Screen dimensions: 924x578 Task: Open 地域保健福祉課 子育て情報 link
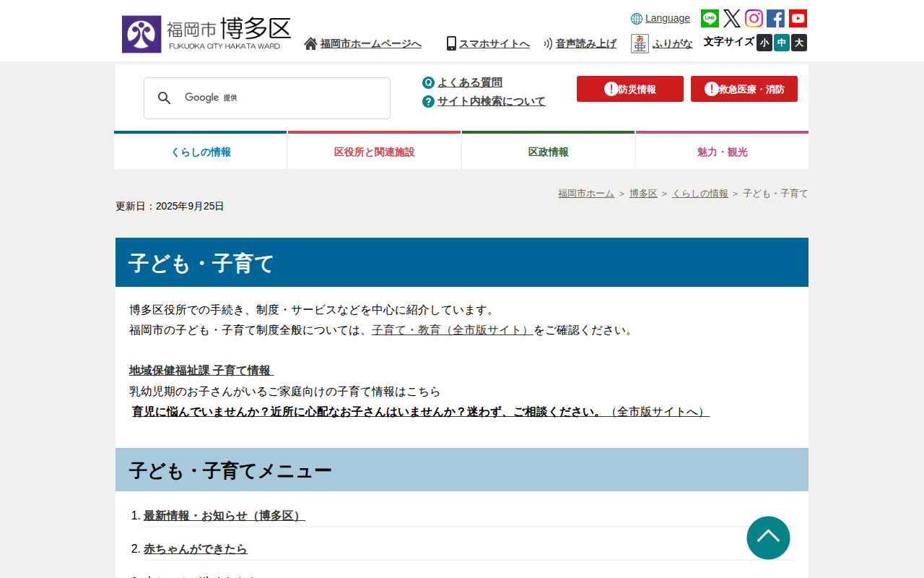201,371
